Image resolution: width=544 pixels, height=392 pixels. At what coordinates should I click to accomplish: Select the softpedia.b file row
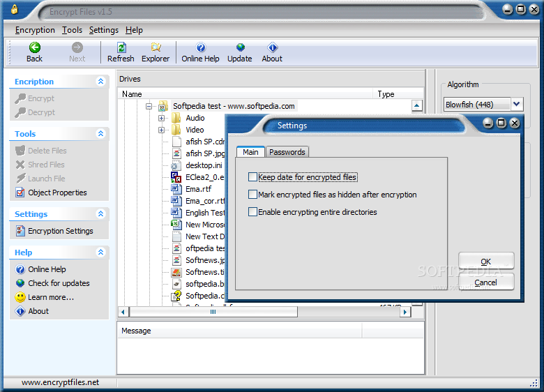tap(198, 284)
